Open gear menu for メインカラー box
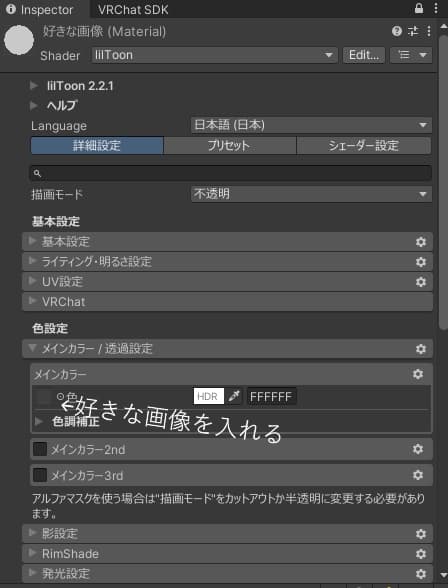448x588 pixels. (x=418, y=374)
